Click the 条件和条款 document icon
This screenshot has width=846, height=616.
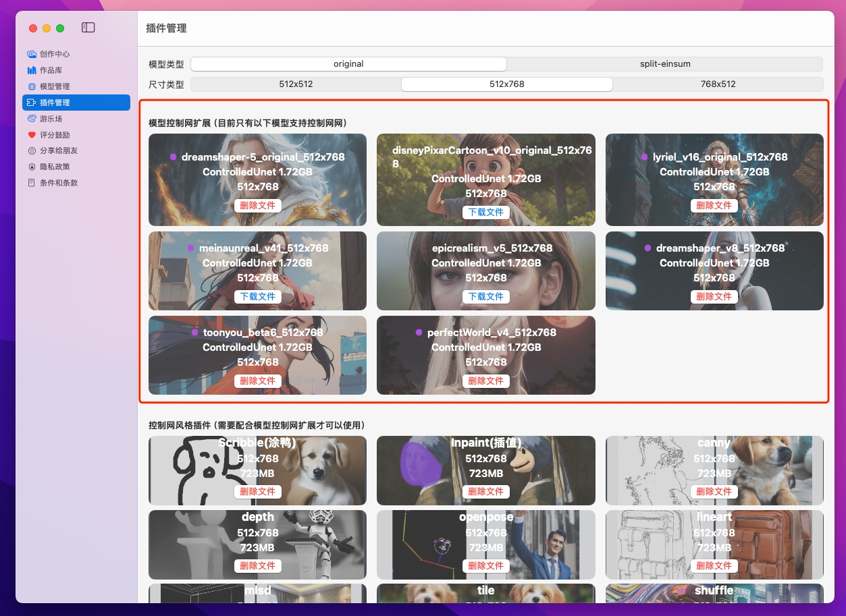point(32,183)
